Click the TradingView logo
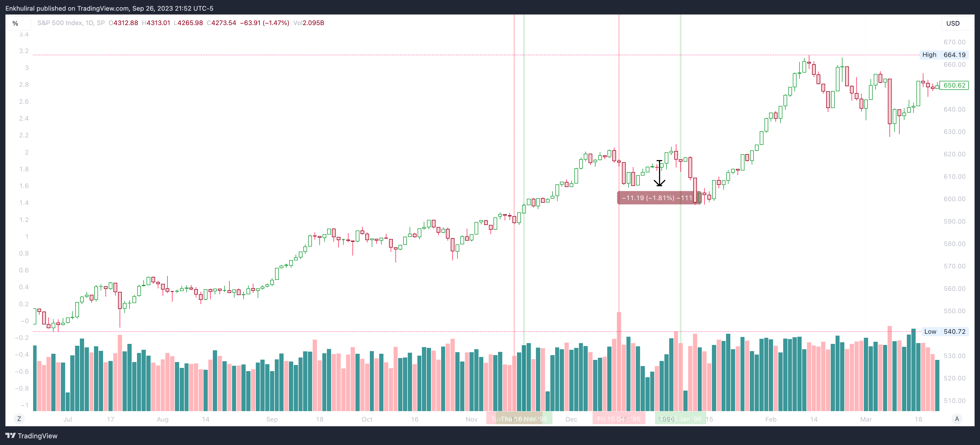The width and height of the screenshot is (980, 445). (32, 435)
